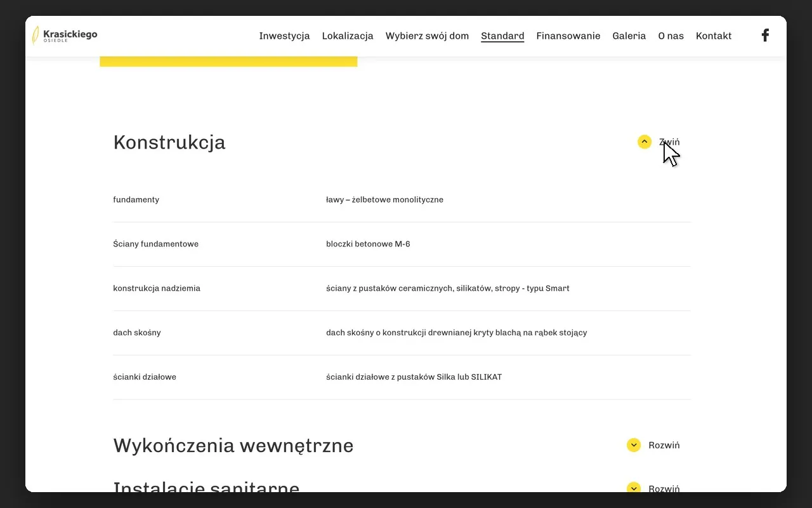Viewport: 812px width, 508px height.
Task: Select the 'ścianki działowe' row label
Action: 145,377
